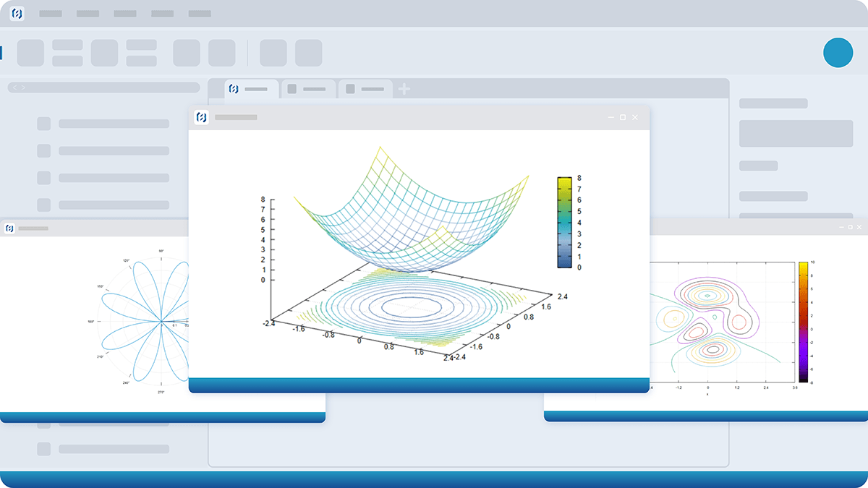
Task: Switch to the third document tab
Action: (366, 89)
